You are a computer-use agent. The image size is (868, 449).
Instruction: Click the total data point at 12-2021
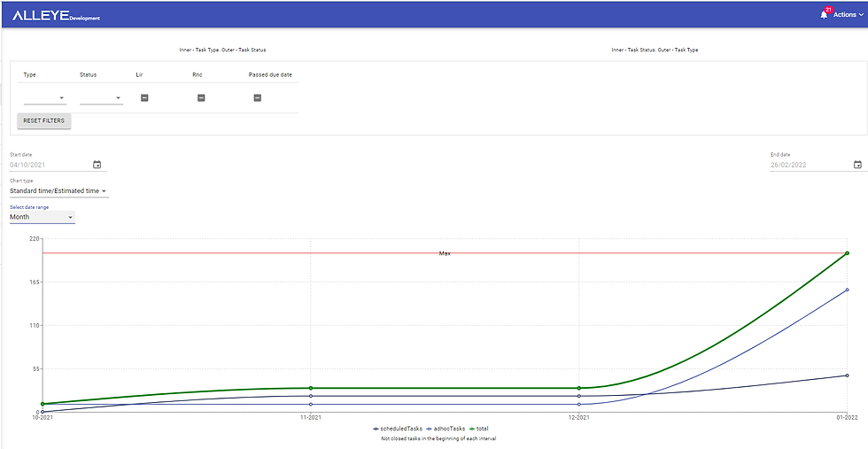click(579, 388)
